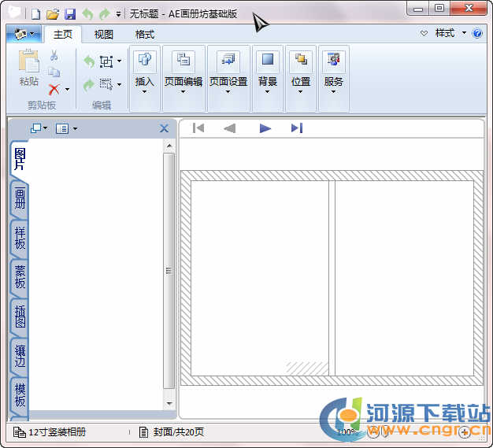Click the red X delete icon in clipboard group

point(54,89)
